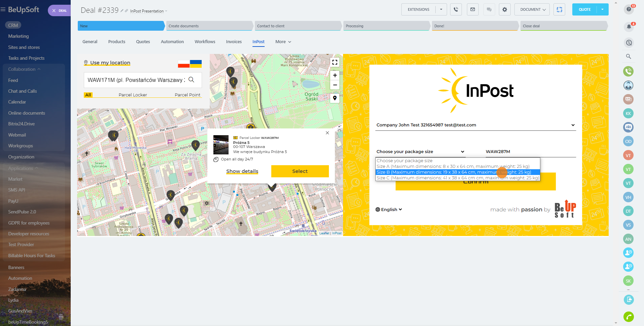Click the search magnifier in locker field
The height and width of the screenshot is (326, 644).
pyautogui.click(x=191, y=80)
